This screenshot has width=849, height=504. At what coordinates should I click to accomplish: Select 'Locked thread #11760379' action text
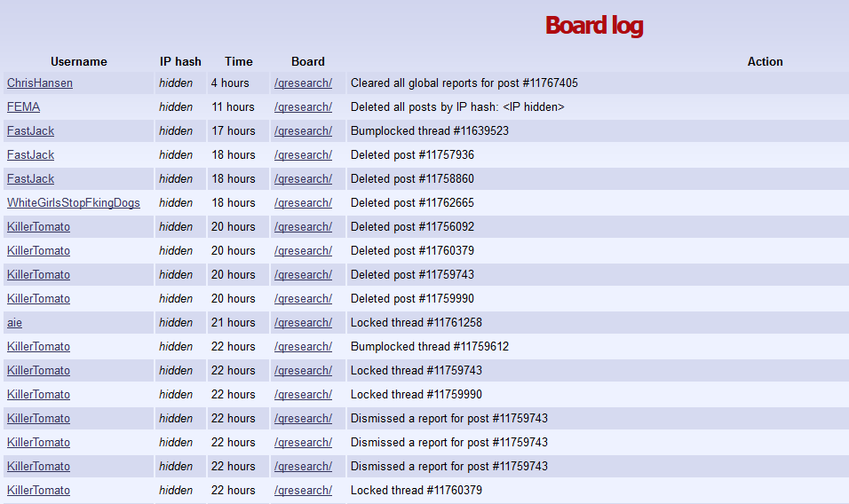tap(417, 491)
